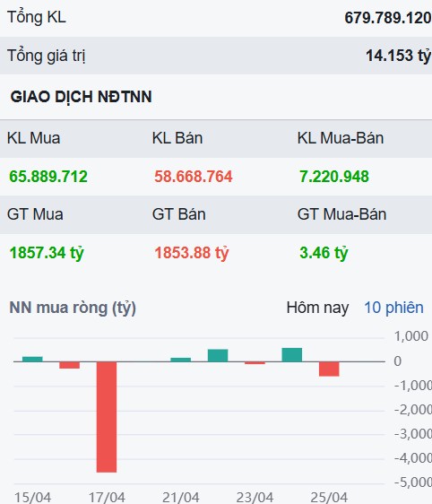Click the Tổng giá trị label
Viewport: 432px width, 504px height.
tap(47, 56)
